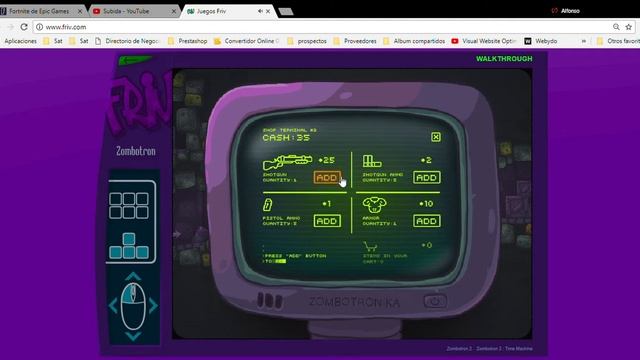Click the cart total +0
This screenshot has height=360, width=640.
click(x=427, y=245)
